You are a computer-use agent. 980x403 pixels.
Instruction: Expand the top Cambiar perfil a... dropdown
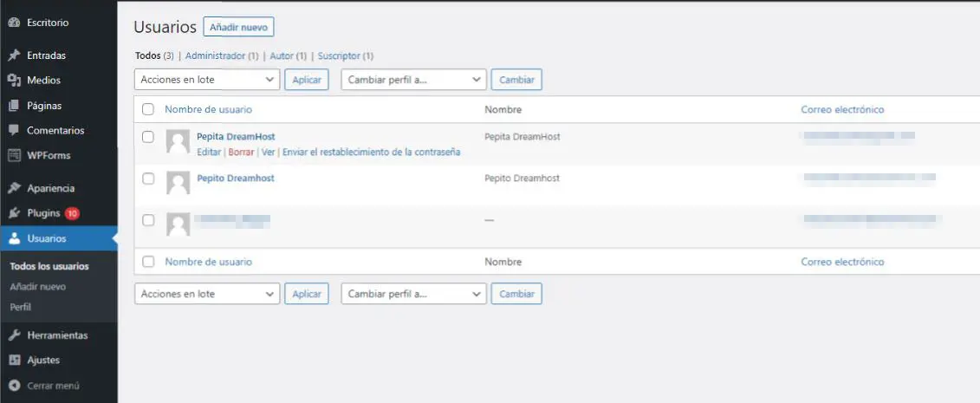[x=413, y=80]
